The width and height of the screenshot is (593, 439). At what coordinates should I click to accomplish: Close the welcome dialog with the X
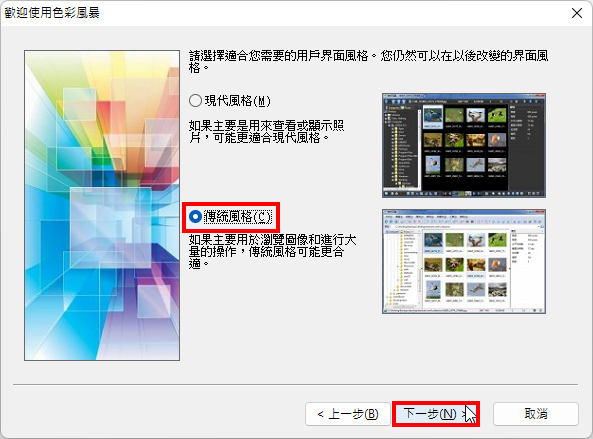coord(577,13)
